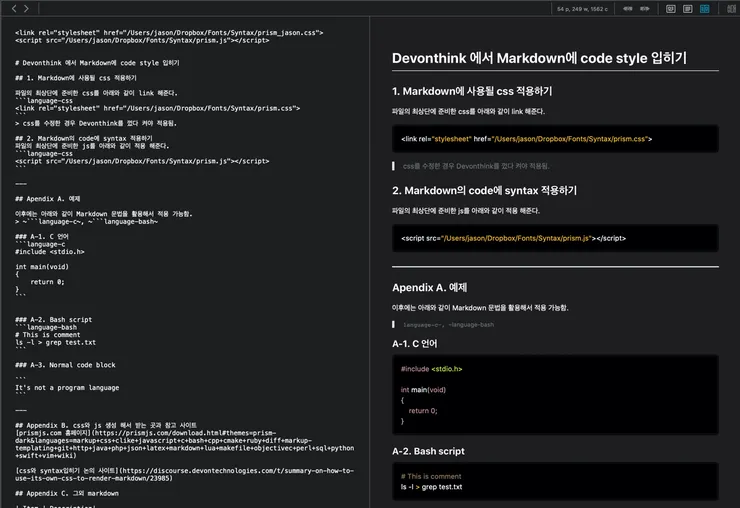Click the '## 1. Markdown' source heading

(x=76, y=78)
